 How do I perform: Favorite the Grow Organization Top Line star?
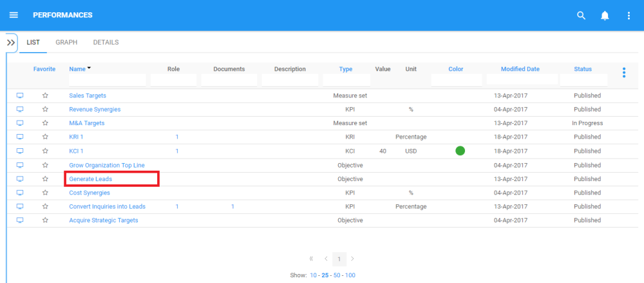point(45,165)
